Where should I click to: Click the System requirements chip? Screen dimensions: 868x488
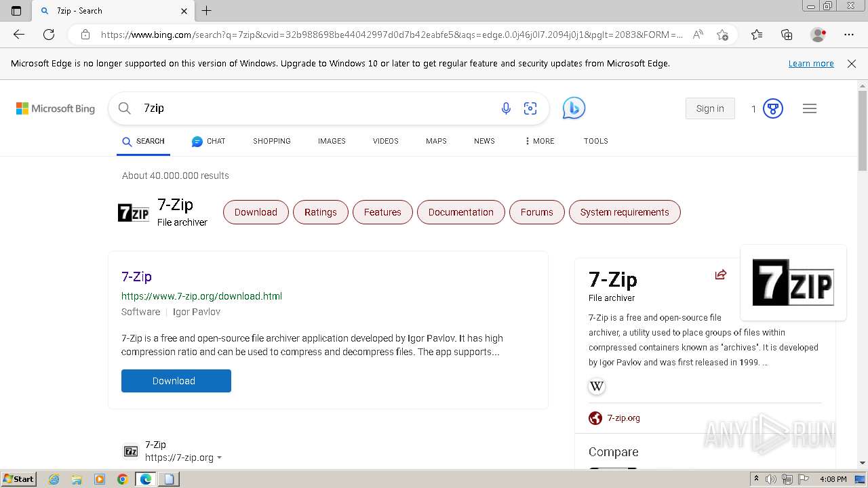[x=625, y=212]
